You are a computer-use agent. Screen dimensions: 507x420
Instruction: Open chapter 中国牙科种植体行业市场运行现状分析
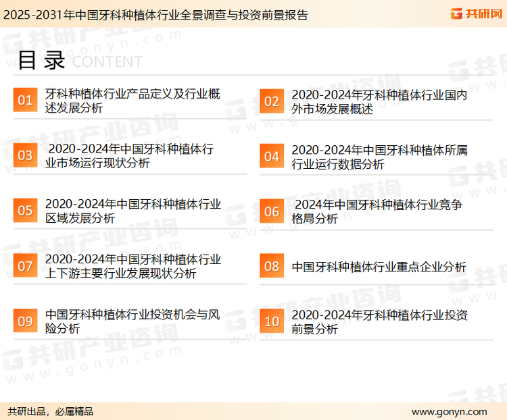[x=129, y=156]
